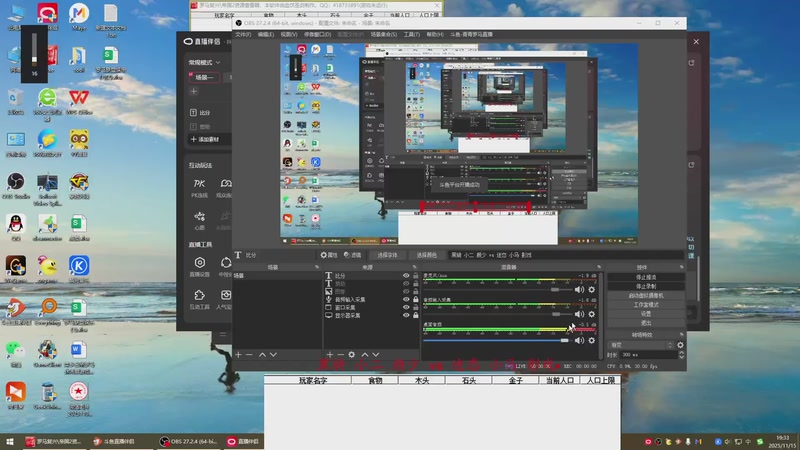Toggle visibility of 比分 source

coord(406,276)
